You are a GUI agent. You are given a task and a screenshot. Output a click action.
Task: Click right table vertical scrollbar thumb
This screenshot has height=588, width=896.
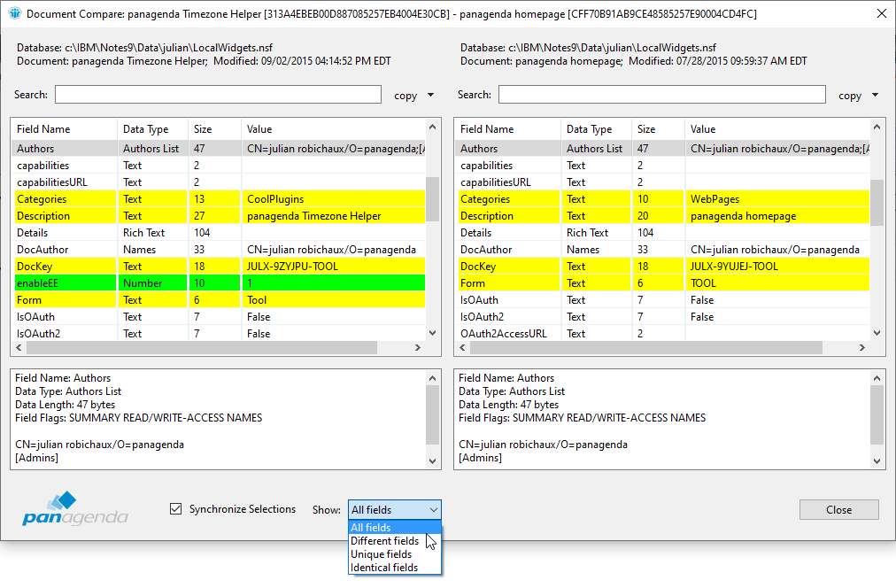(877, 203)
